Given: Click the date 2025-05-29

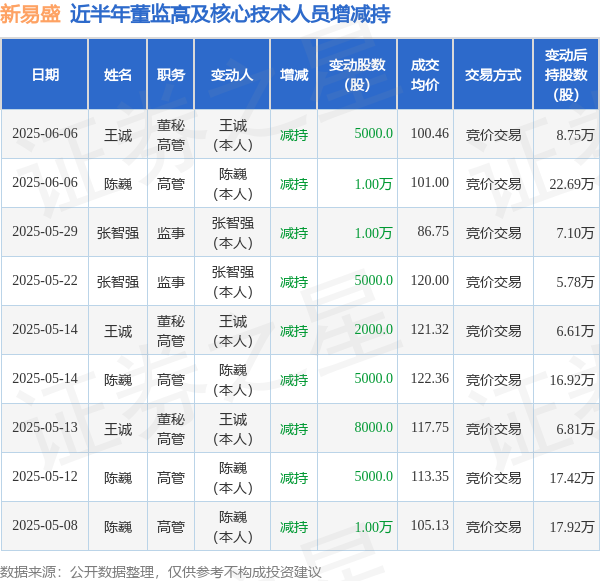Looking at the screenshot, I should pyautogui.click(x=45, y=232).
